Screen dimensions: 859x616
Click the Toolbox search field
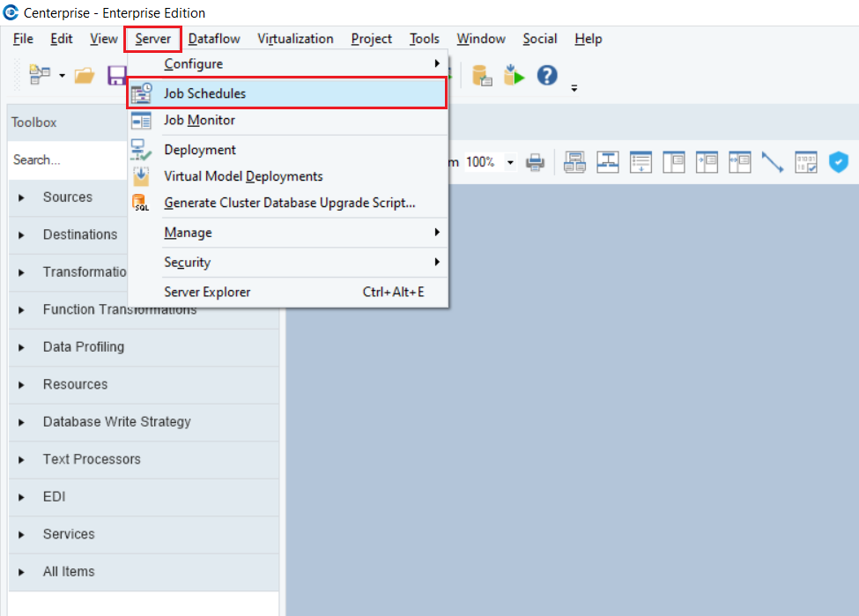click(x=69, y=160)
